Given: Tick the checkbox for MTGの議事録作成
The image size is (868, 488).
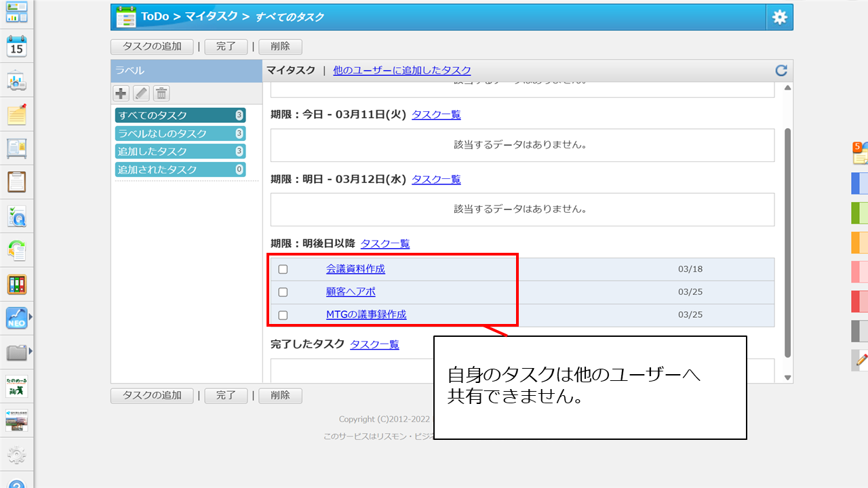Looking at the screenshot, I should point(283,315).
